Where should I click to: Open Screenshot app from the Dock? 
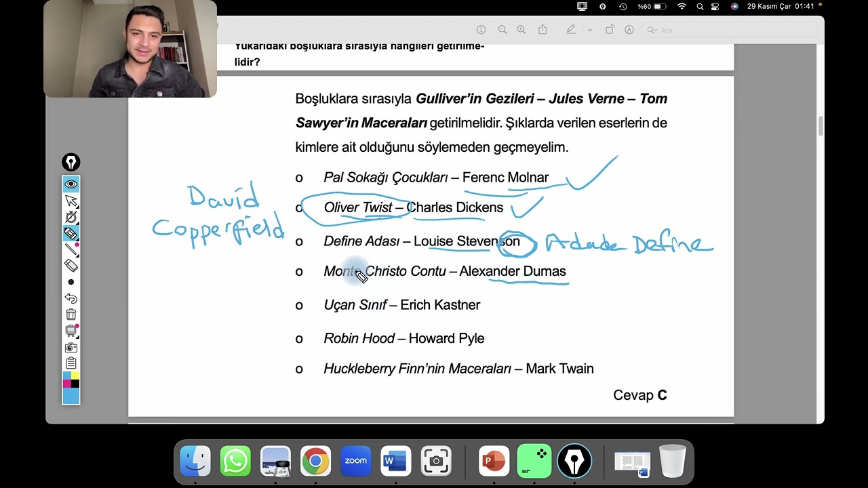click(436, 461)
